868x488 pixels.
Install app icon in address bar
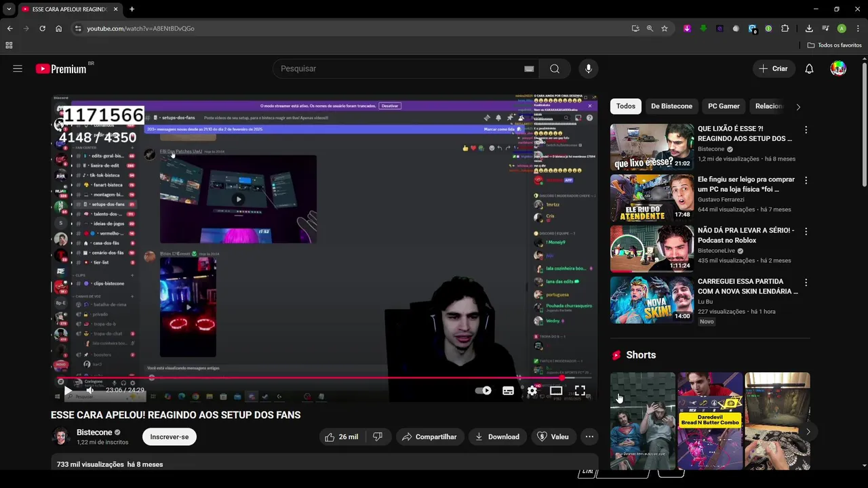(635, 28)
